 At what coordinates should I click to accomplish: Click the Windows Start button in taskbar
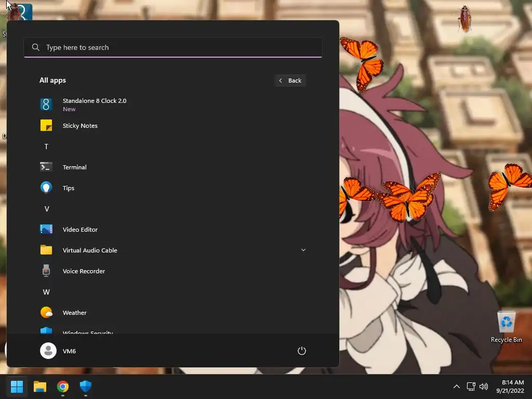(x=17, y=387)
